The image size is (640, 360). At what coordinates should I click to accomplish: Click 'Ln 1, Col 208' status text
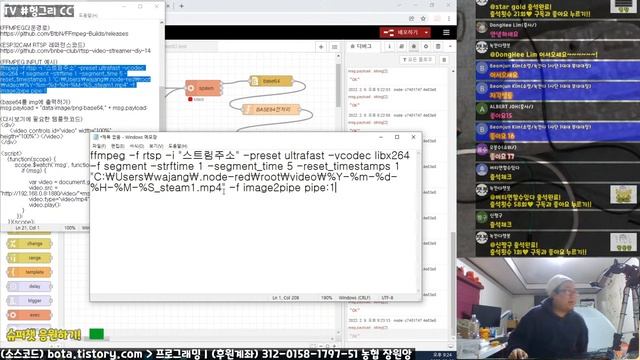(286, 298)
